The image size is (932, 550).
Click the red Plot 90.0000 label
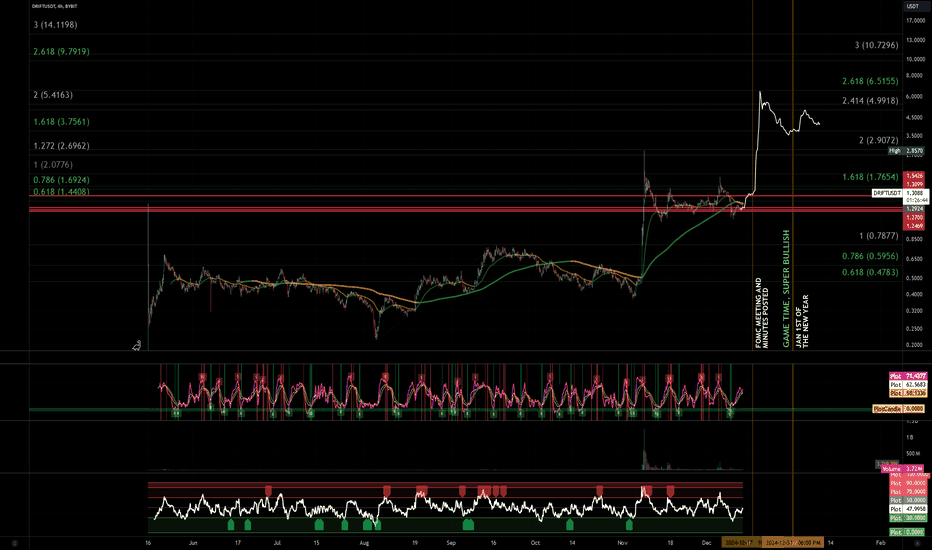pyautogui.click(x=907, y=483)
